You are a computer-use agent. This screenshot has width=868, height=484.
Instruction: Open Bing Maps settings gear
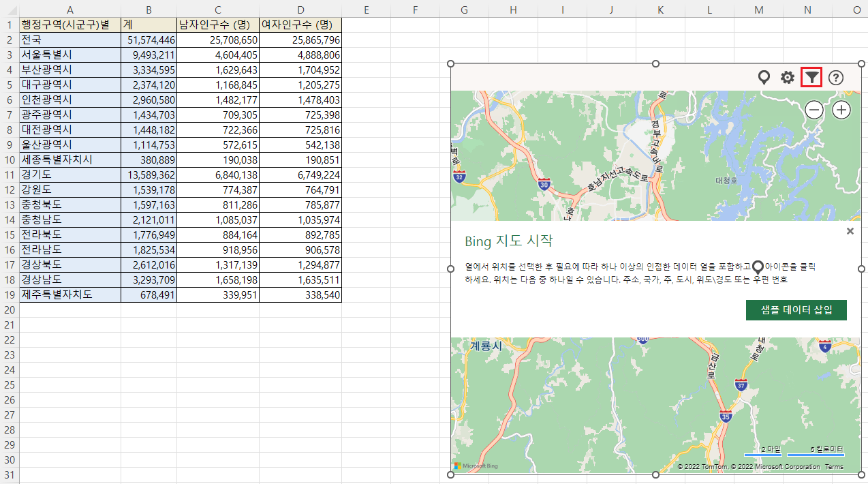point(788,78)
